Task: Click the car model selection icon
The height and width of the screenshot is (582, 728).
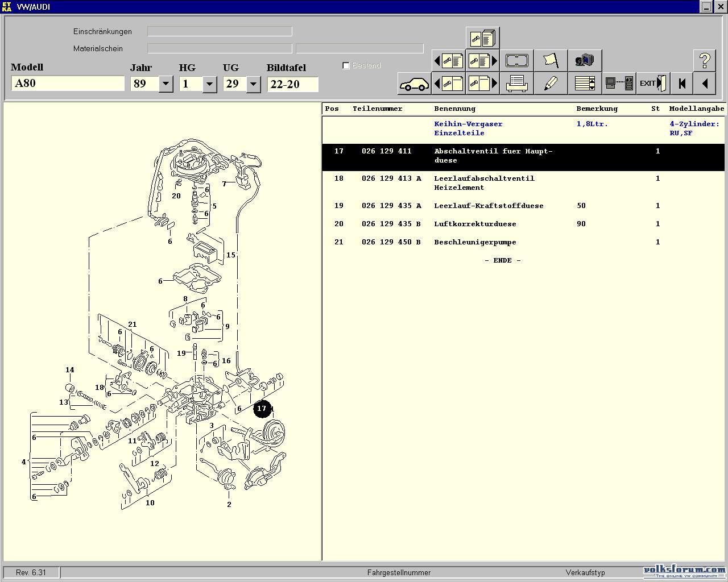Action: coord(415,84)
